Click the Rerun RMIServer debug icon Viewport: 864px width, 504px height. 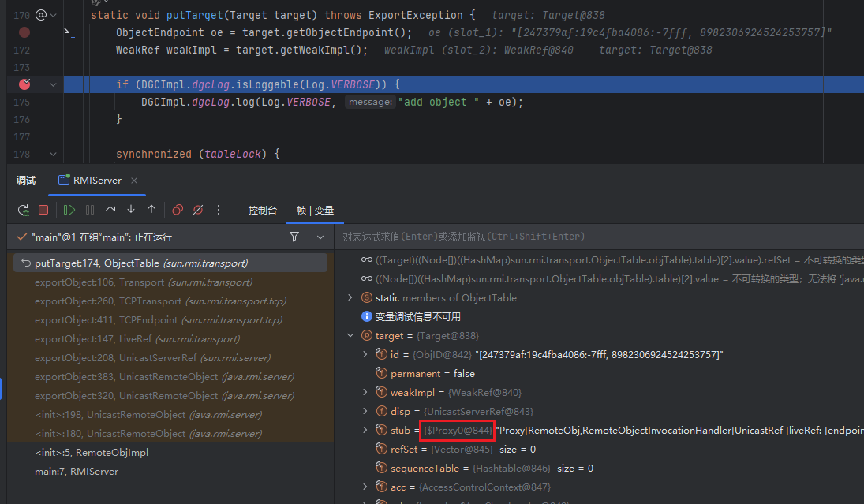coord(24,210)
